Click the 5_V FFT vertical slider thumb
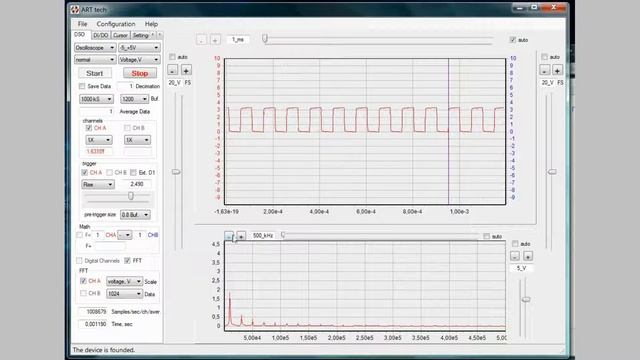Image resolution: width=640 pixels, height=360 pixels. click(526, 300)
